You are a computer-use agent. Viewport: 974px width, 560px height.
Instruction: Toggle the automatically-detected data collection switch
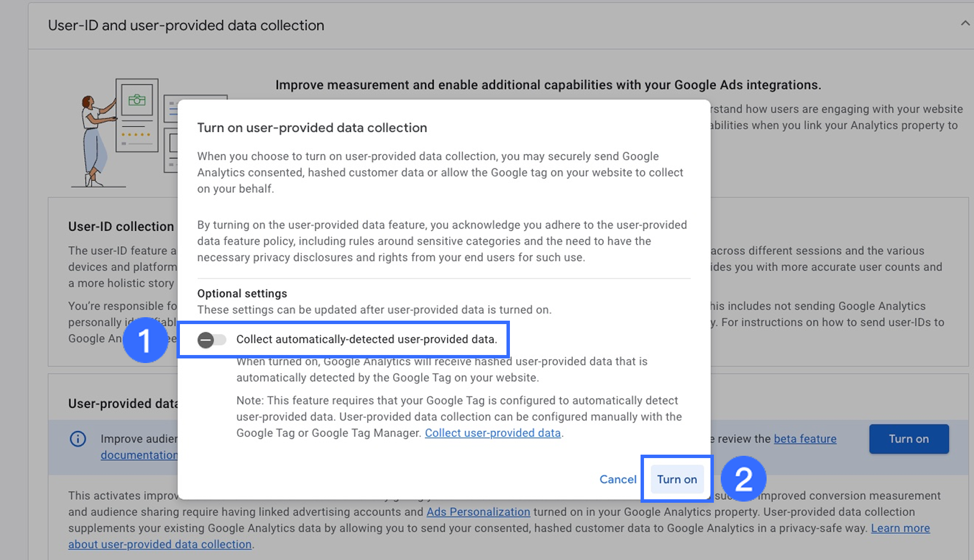pyautogui.click(x=211, y=340)
